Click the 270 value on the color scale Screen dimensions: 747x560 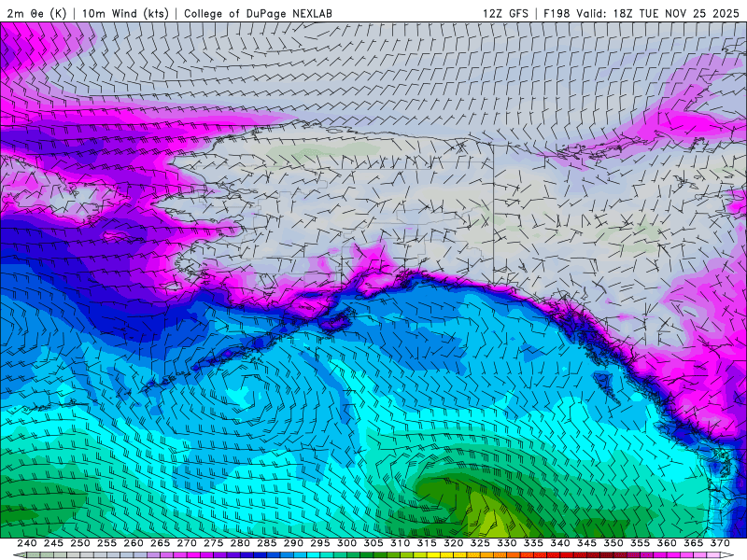click(x=187, y=543)
